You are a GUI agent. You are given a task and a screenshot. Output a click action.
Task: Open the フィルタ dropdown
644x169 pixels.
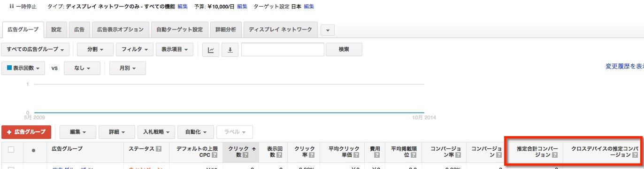point(135,50)
